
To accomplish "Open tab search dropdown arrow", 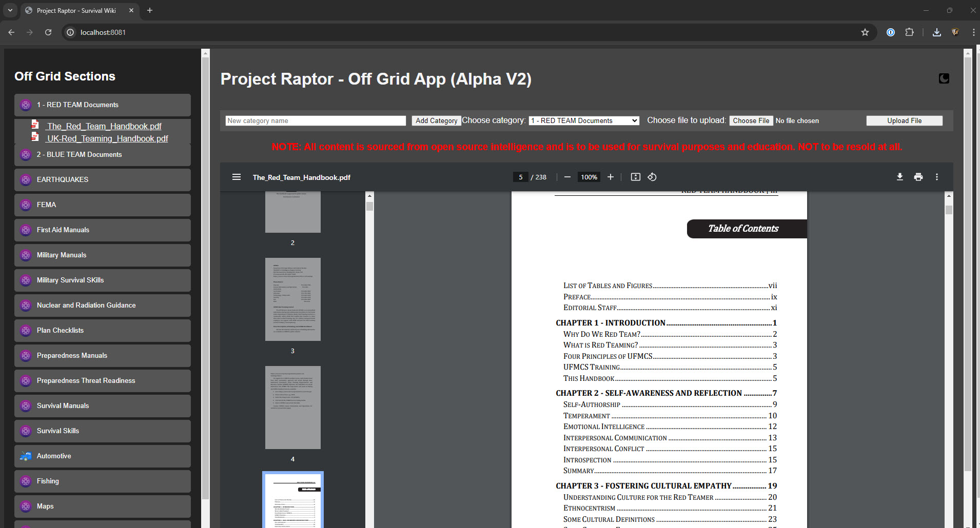I will click(x=10, y=10).
